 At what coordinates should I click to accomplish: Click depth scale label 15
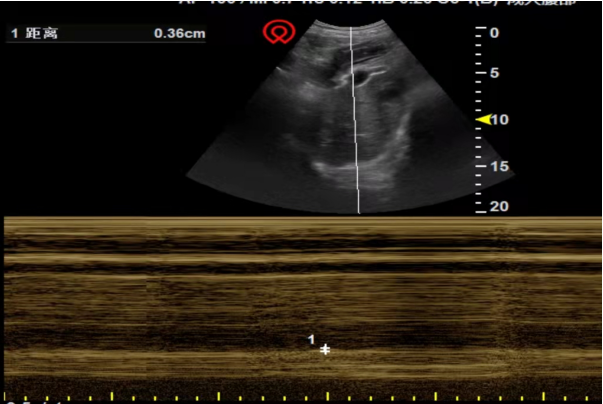coord(500,166)
